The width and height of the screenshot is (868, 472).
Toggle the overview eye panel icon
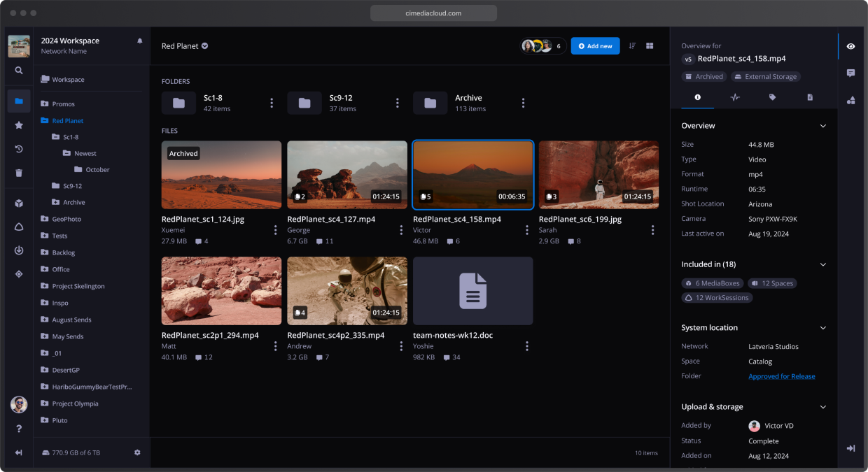coord(850,46)
